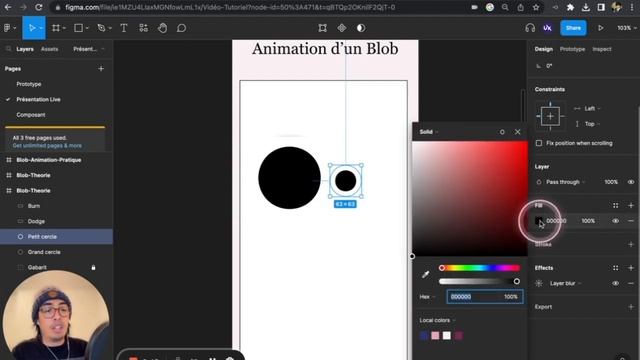Add a new fill with plus
The height and width of the screenshot is (360, 640).
click(x=631, y=205)
